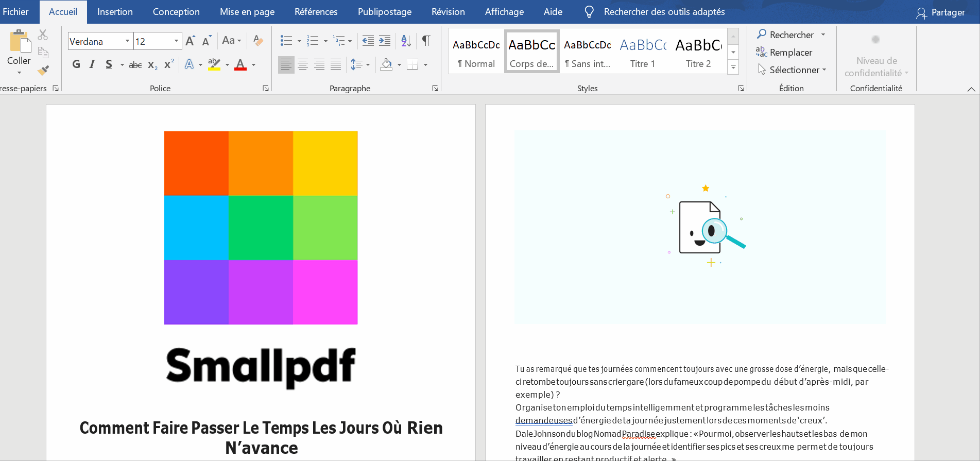Viewport: 980px width, 461px height.
Task: Click the line spacing icon
Action: click(x=356, y=64)
